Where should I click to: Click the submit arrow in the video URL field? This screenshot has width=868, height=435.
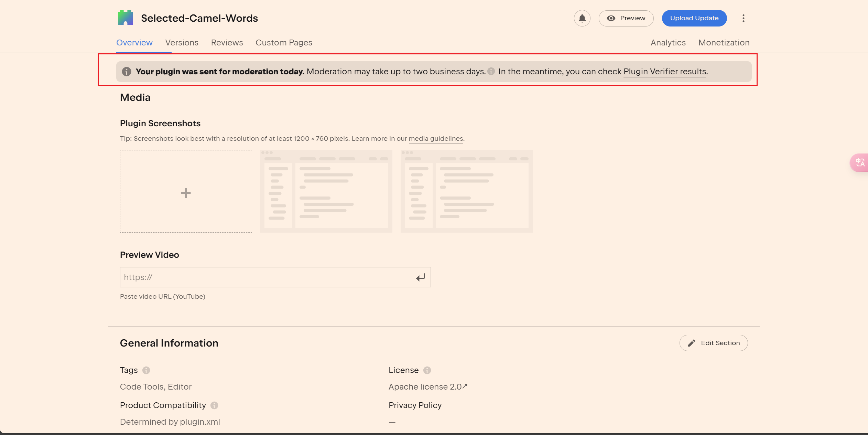pyautogui.click(x=420, y=277)
